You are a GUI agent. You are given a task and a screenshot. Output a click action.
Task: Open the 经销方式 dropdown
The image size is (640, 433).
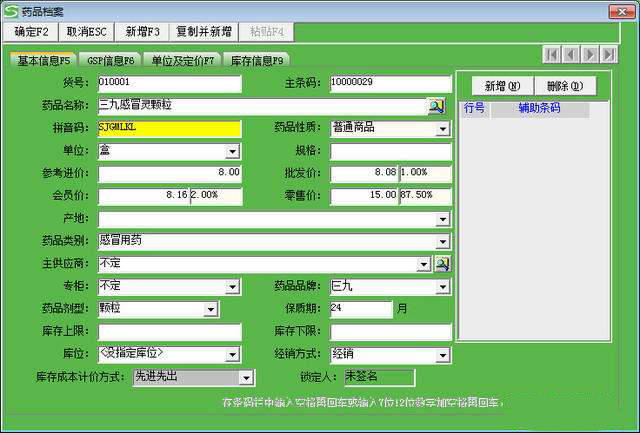pyautogui.click(x=442, y=355)
